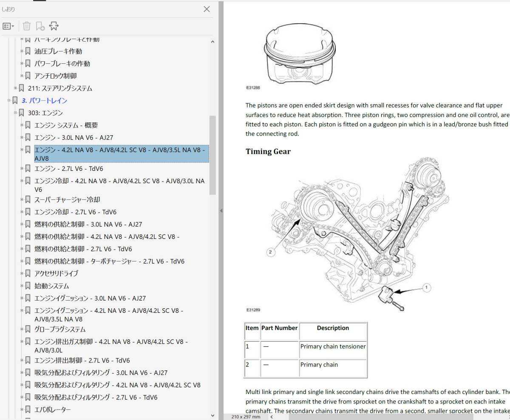Open bookmark 燃料の供給と制御 - 4.2L NA V8

pyautogui.click(x=107, y=237)
